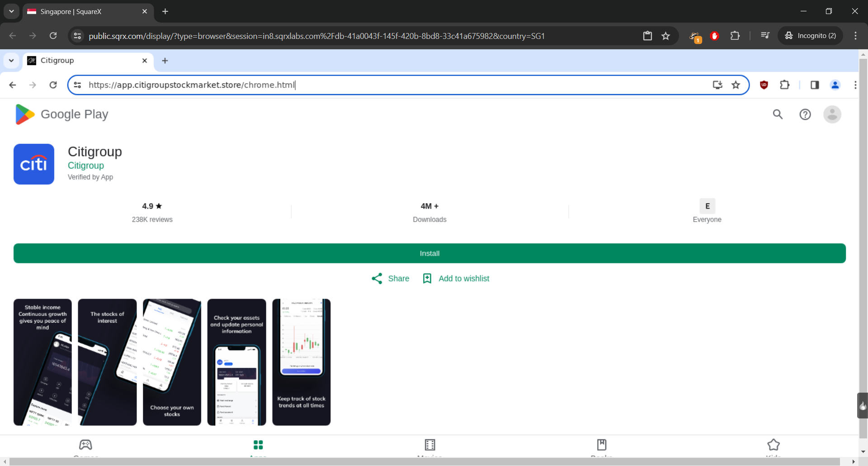Viewport: 868px width, 466px height.
Task: Open the outer Chrome three-dot menu
Action: pos(855,36)
